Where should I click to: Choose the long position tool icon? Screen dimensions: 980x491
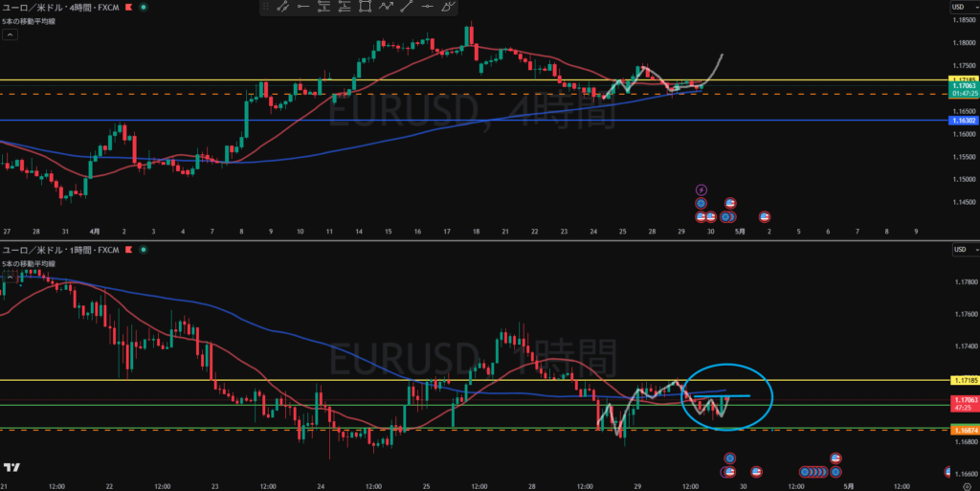click(x=345, y=7)
